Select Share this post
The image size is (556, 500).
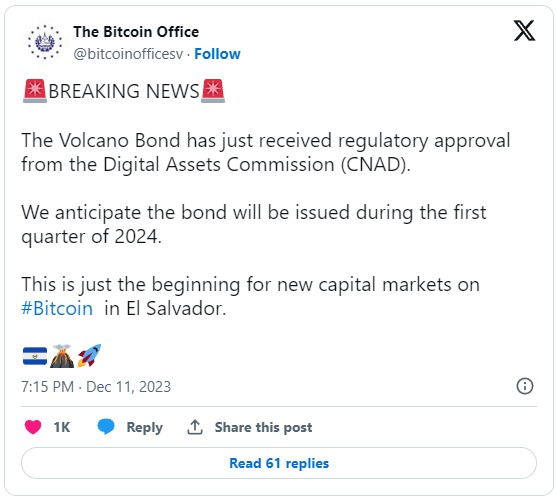click(263, 427)
